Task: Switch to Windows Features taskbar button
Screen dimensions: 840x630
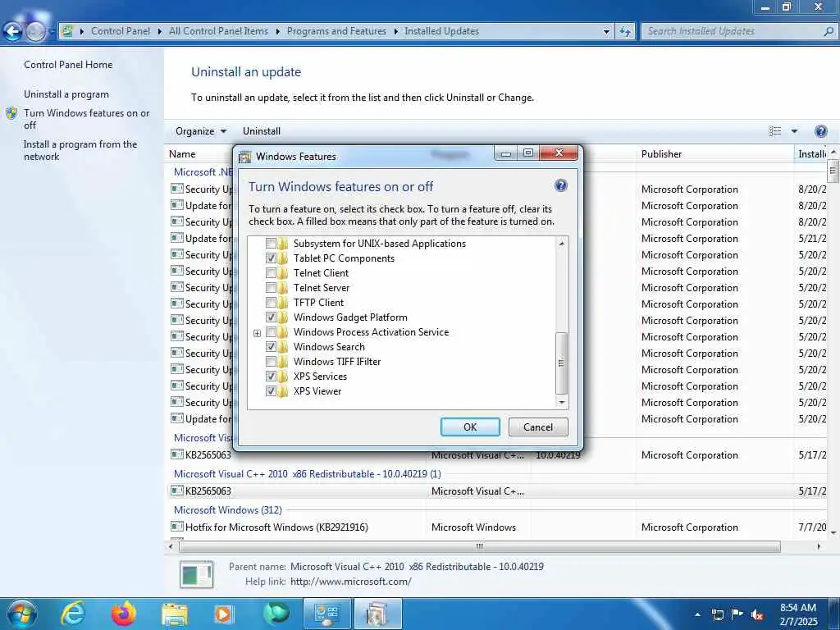Action: coord(378,614)
